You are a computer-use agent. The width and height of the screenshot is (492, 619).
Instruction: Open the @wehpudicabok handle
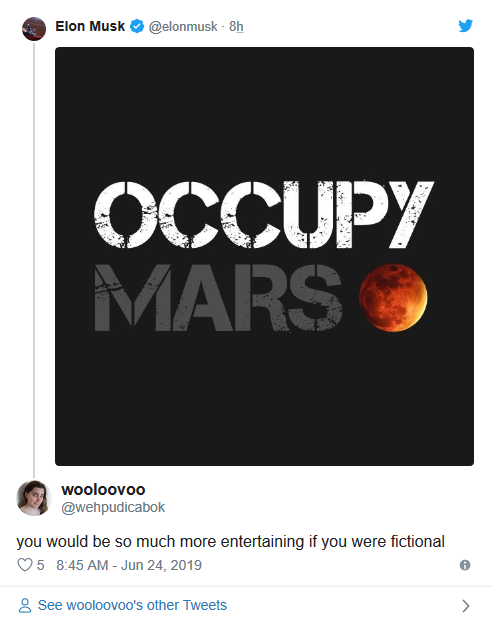click(x=113, y=507)
